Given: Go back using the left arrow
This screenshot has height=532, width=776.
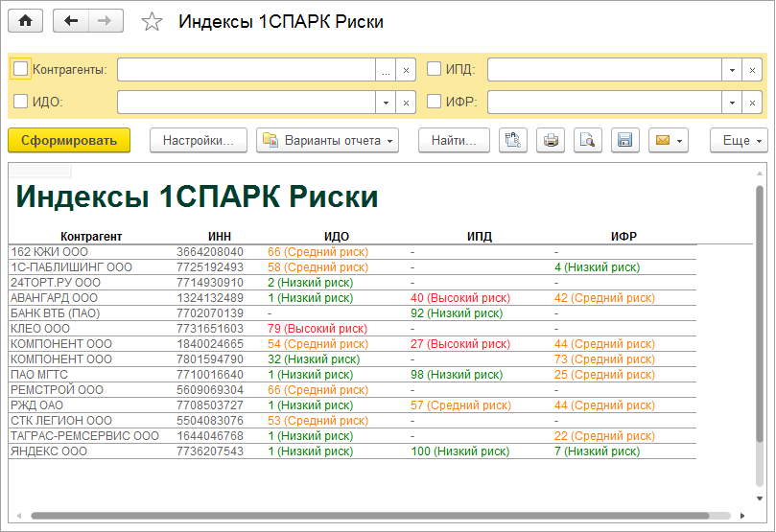Looking at the screenshot, I should pyautogui.click(x=71, y=22).
